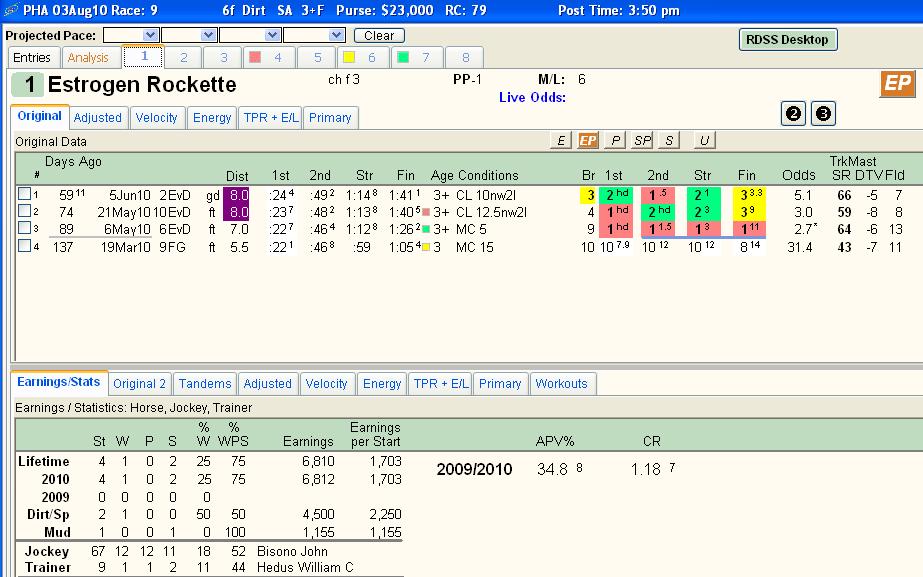
Task: Open the lower Energy tab
Action: click(x=382, y=384)
